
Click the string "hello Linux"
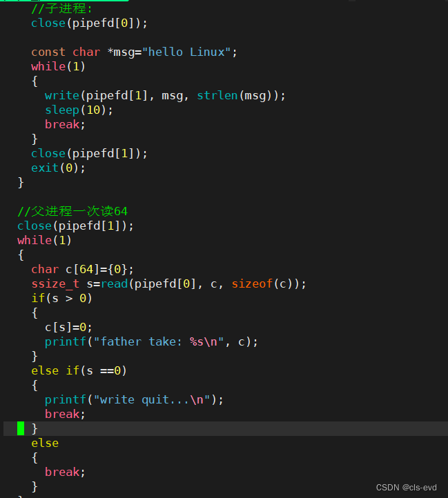click(x=186, y=52)
